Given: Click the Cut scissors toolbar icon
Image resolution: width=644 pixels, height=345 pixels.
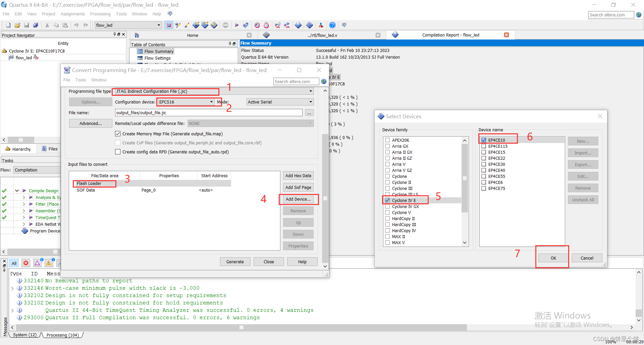Looking at the screenshot, I should click(47, 25).
